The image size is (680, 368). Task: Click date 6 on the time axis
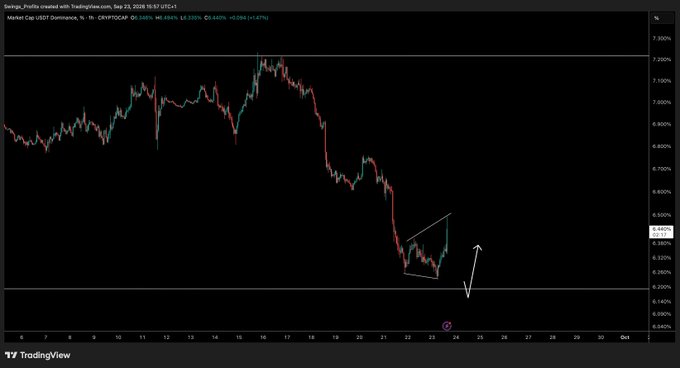click(x=22, y=337)
